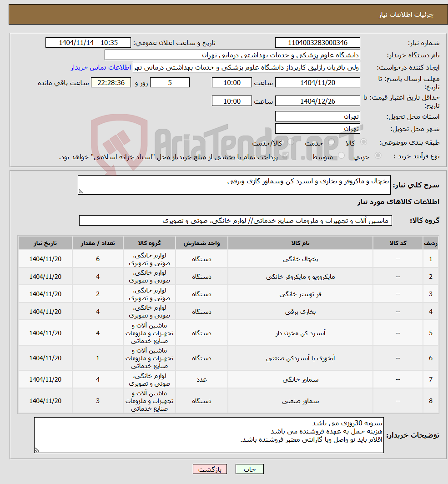Click the شماره نیاز field 1104003283000346
Image resolution: width=448 pixels, height=484 pixels.
point(317,43)
